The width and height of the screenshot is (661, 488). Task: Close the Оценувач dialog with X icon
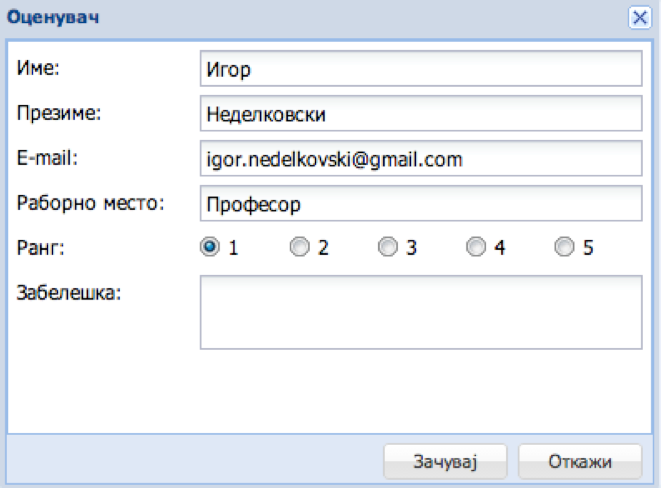point(640,18)
